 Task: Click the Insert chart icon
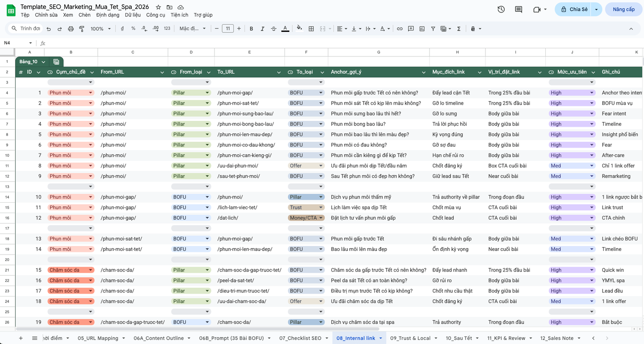pyautogui.click(x=422, y=29)
